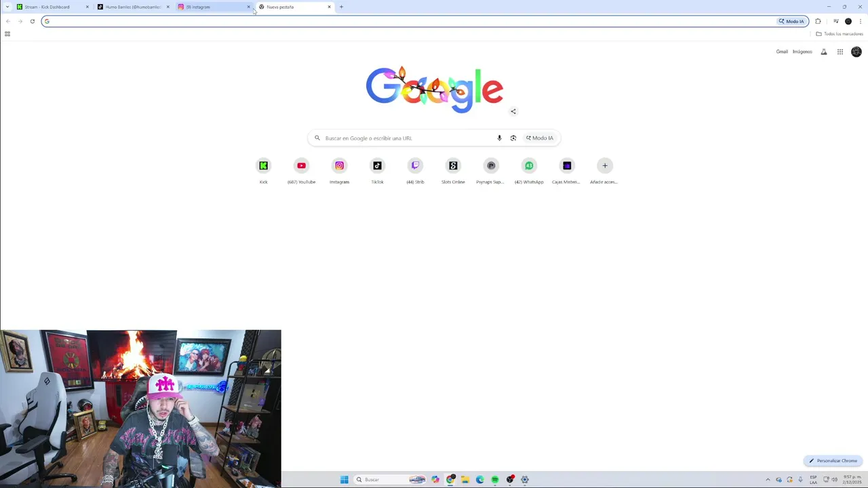Open the Instagram shortcut tile
The width and height of the screenshot is (868, 488).
339,171
